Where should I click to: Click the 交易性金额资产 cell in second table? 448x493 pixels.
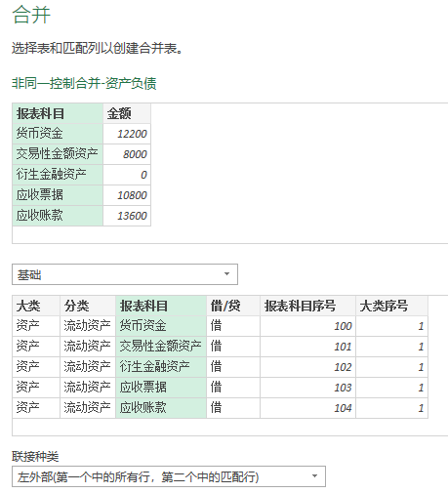161,347
